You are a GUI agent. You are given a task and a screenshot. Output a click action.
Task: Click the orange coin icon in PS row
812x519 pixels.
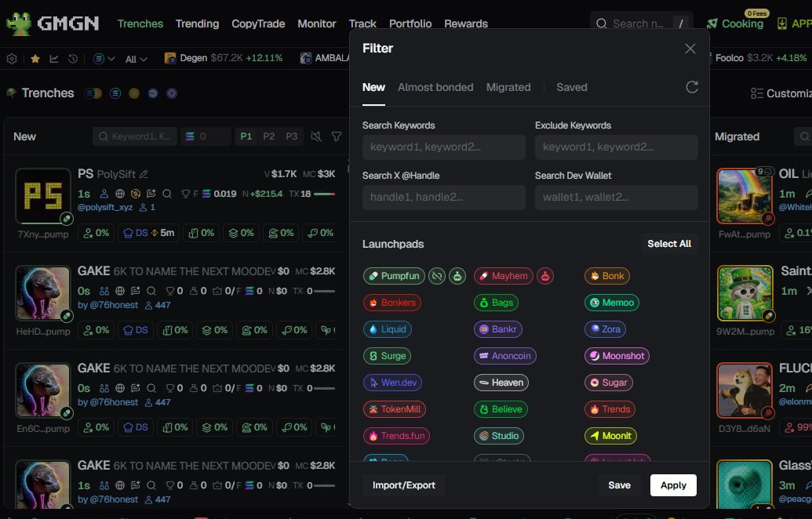[135, 194]
